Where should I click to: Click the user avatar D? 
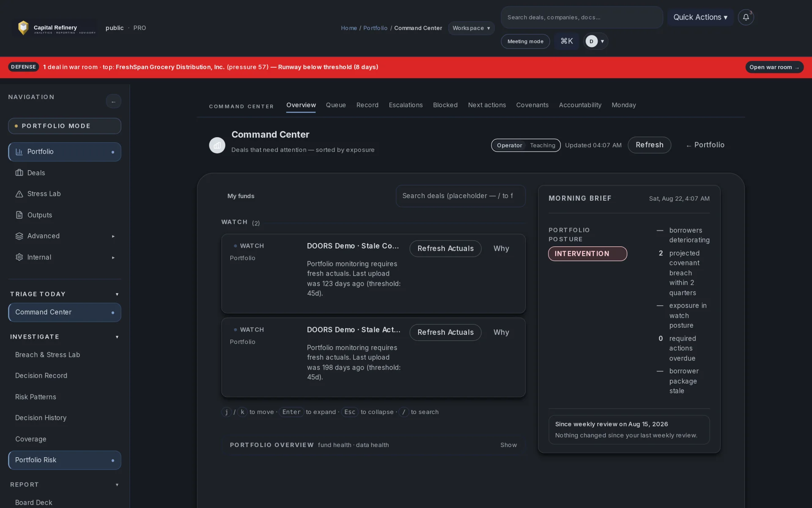[591, 41]
